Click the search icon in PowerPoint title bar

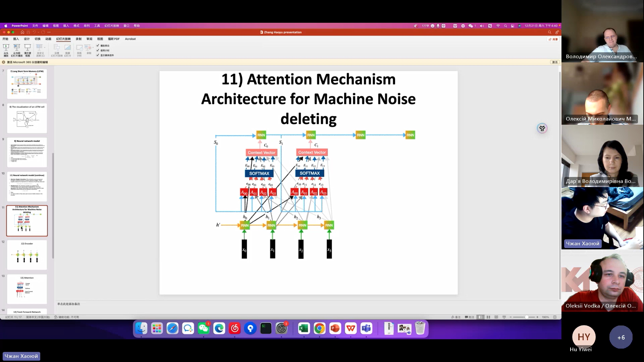pyautogui.click(x=549, y=32)
